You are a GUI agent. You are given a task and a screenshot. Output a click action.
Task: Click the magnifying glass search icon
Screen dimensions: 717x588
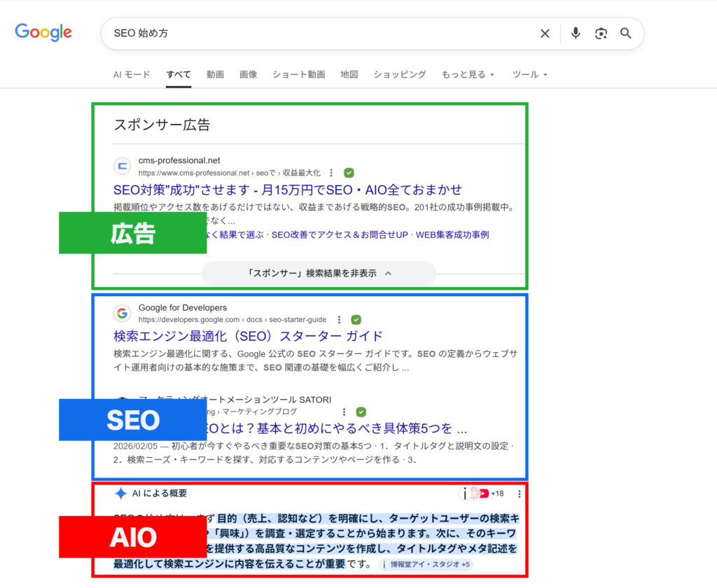(x=626, y=34)
